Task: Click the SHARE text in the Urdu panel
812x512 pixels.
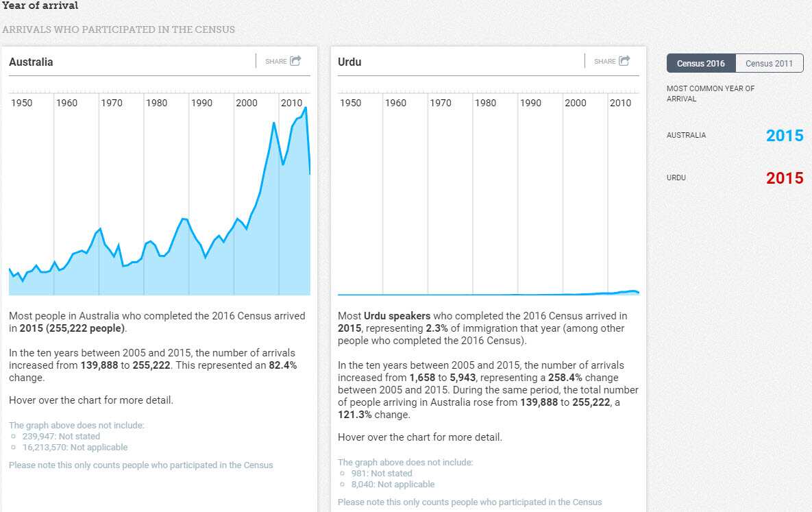Action: tap(605, 62)
